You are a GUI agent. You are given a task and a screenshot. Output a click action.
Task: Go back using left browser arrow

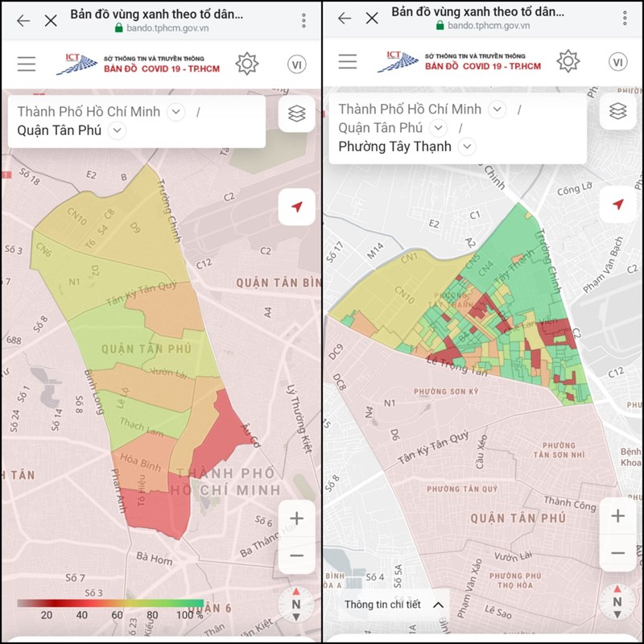point(23,20)
